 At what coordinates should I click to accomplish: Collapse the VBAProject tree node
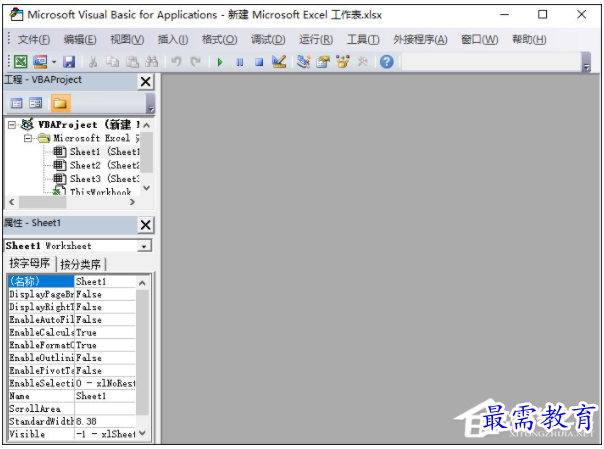pyautogui.click(x=12, y=125)
